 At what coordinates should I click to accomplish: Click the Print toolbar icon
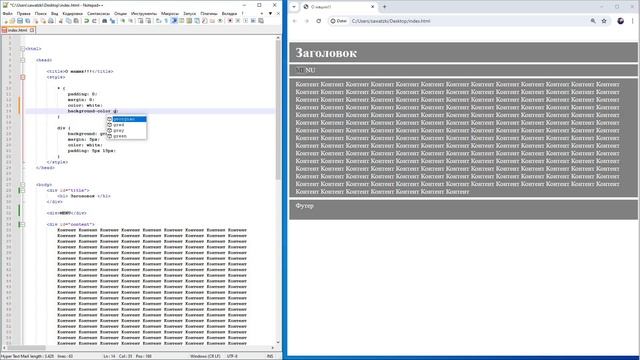(x=51, y=21)
